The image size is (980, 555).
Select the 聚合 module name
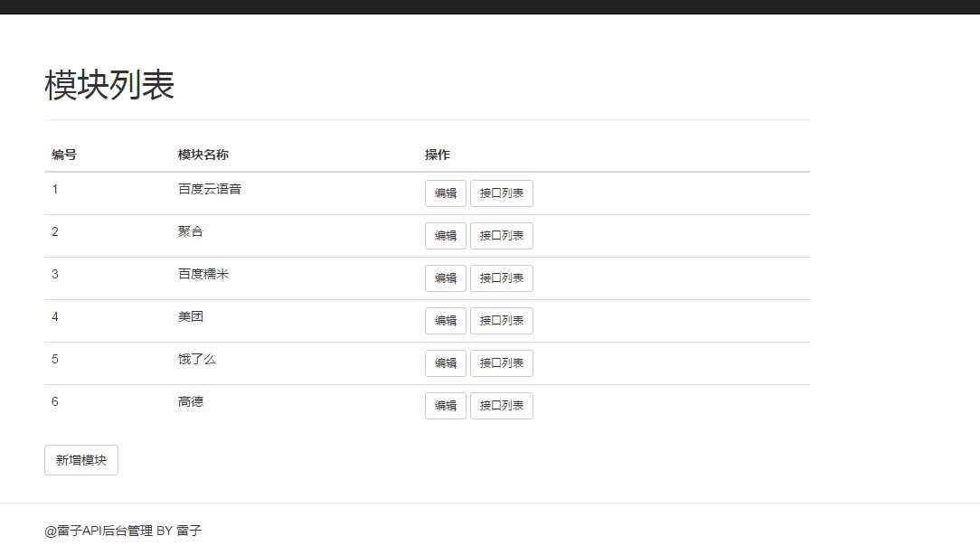[190, 231]
